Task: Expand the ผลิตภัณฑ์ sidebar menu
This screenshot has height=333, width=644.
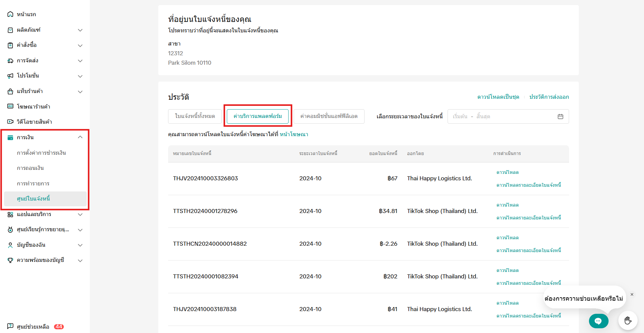Action: [80, 30]
